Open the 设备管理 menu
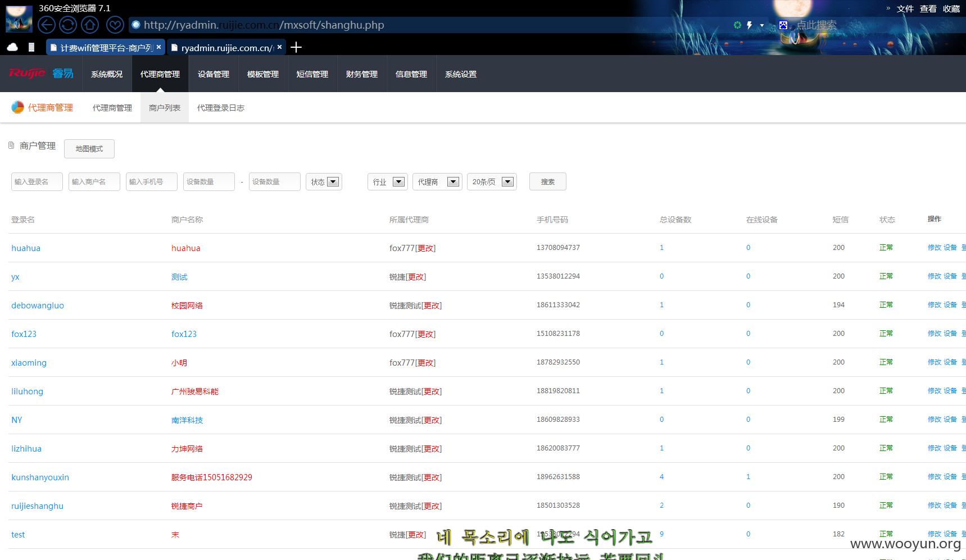The image size is (966, 560). click(x=214, y=74)
